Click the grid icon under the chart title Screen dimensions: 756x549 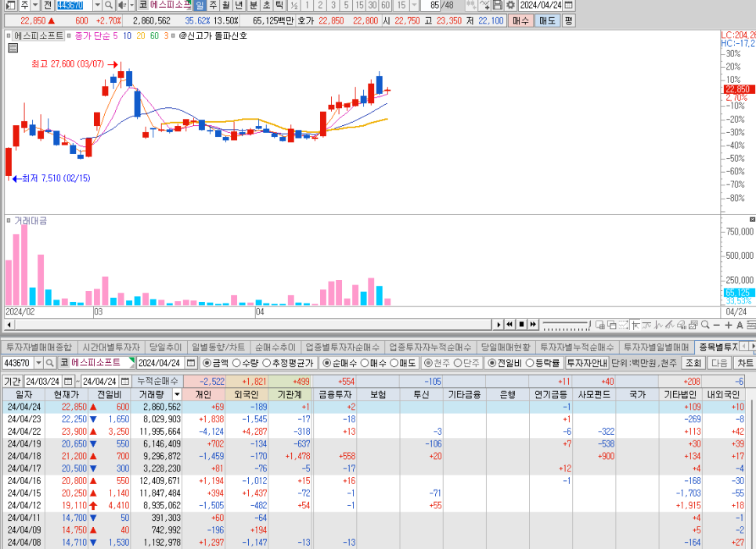click(x=13, y=48)
